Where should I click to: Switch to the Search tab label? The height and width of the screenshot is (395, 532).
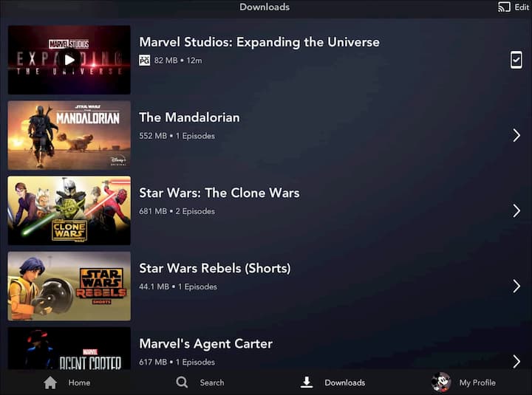[x=212, y=382]
